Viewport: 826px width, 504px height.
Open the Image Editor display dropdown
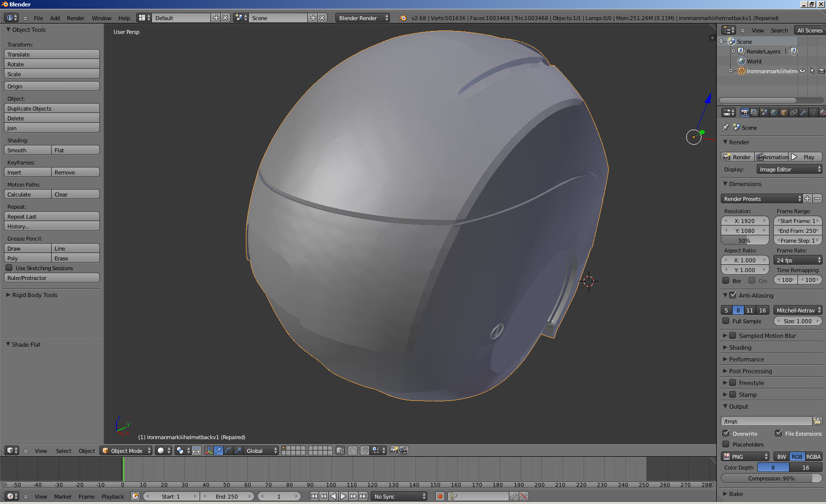pyautogui.click(x=789, y=169)
